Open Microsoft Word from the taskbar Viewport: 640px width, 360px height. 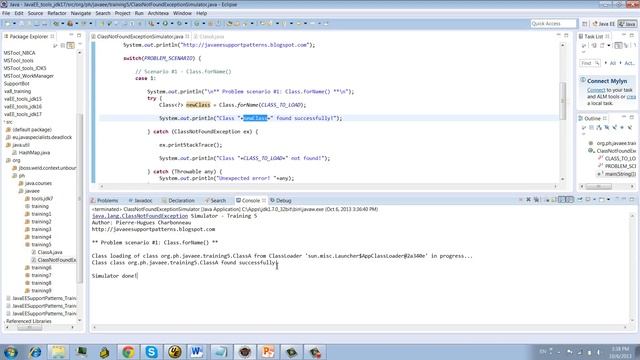(x=198, y=352)
